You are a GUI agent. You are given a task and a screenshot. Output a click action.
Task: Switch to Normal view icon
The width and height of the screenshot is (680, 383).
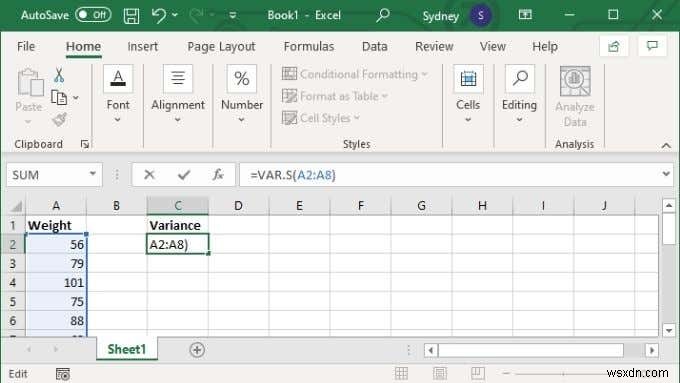pyautogui.click(x=401, y=373)
